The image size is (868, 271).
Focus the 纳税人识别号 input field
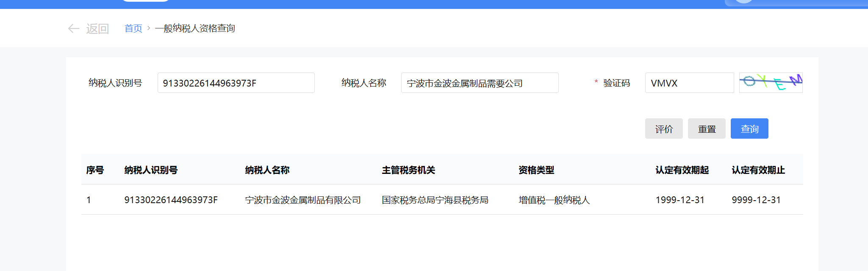tap(236, 83)
